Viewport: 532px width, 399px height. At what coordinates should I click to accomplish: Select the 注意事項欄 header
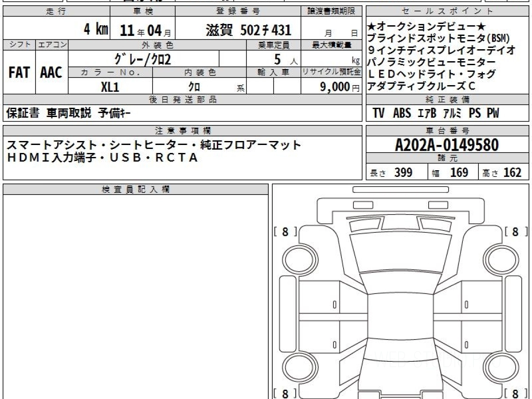click(183, 131)
